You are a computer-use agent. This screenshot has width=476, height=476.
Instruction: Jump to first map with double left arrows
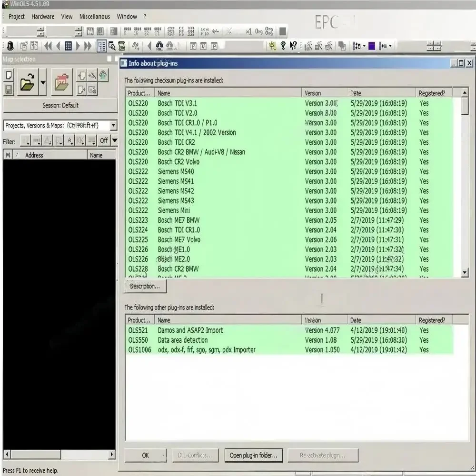point(48,46)
